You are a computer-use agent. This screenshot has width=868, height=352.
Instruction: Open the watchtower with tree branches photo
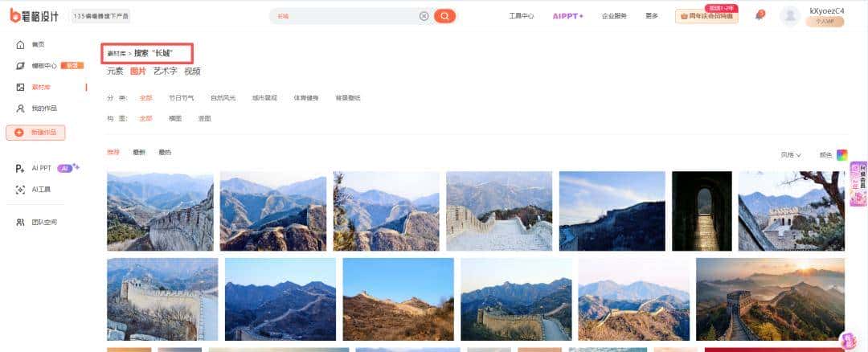pos(792,211)
